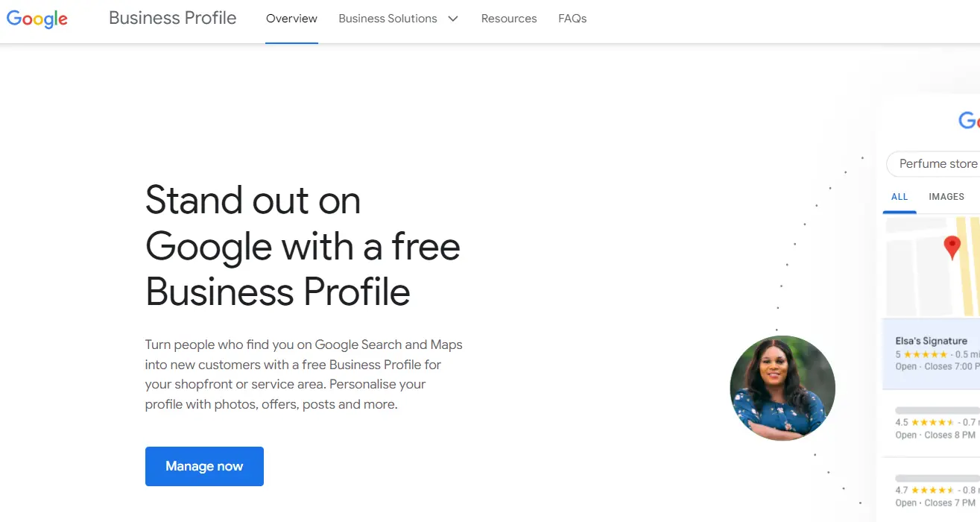Open the Business Solutions menu

click(x=388, y=19)
